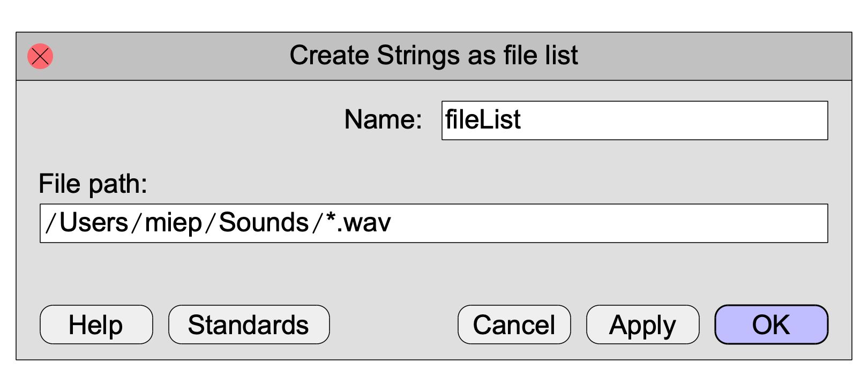This screenshot has height=392, width=868.
Task: Focus the File path input field
Action: point(434,223)
